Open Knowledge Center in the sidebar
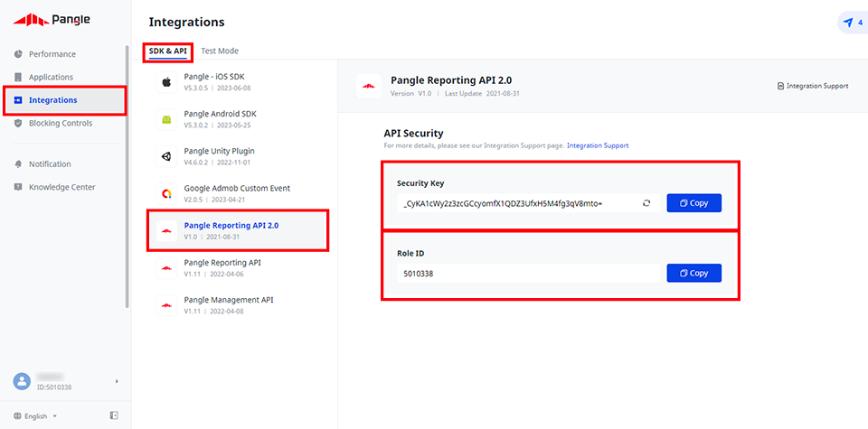This screenshot has width=868, height=429. 62,188
